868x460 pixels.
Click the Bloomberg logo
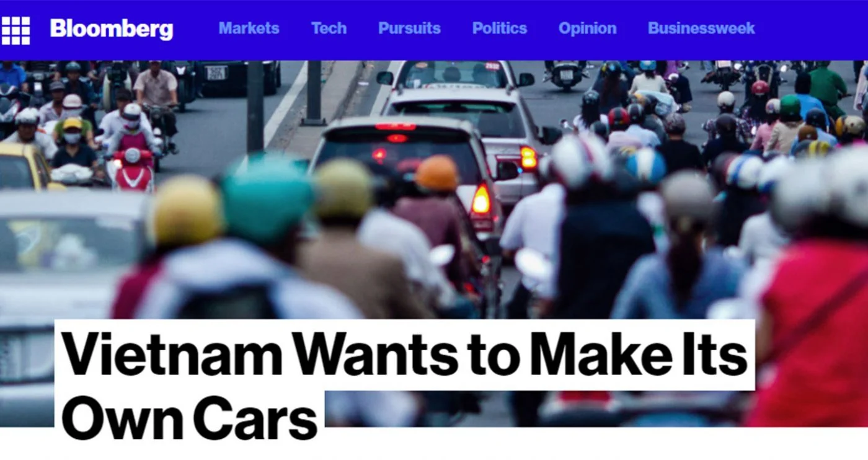[112, 29]
